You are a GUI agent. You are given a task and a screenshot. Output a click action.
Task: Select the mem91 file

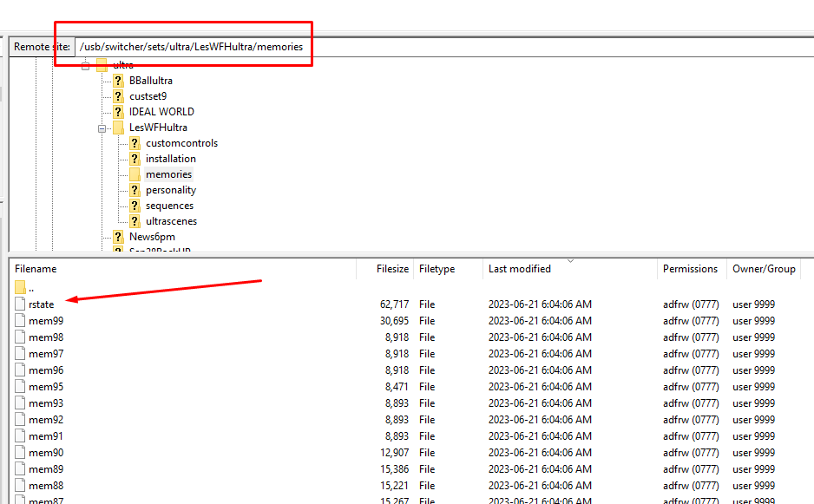(x=46, y=436)
